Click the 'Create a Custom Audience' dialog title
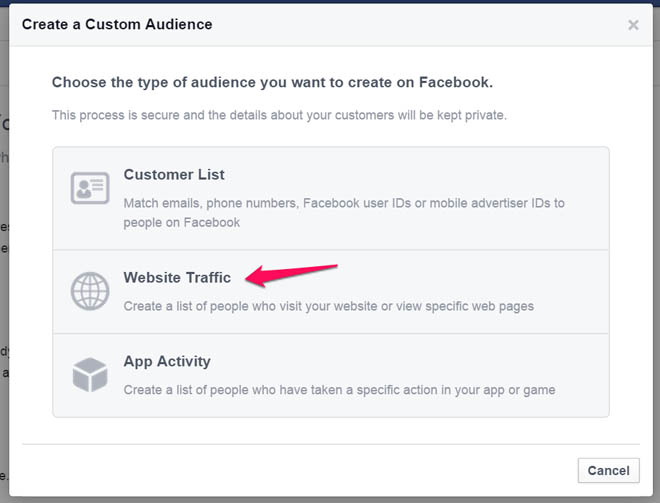 pyautogui.click(x=117, y=24)
